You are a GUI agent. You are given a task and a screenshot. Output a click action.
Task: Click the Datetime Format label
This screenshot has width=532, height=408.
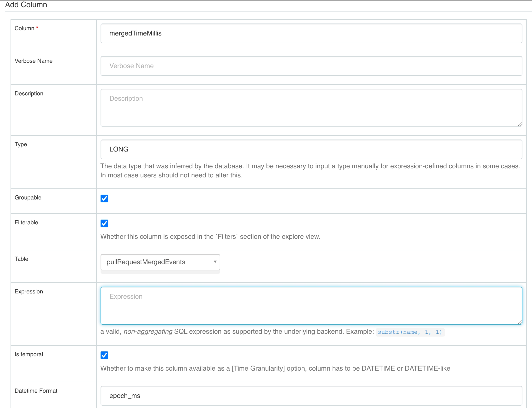[x=36, y=391]
